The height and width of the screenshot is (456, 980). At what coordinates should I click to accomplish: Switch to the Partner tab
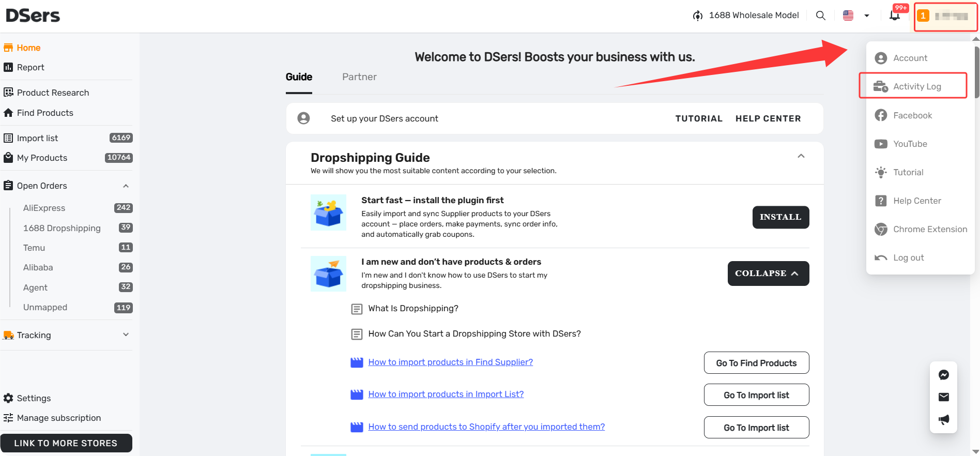(359, 77)
